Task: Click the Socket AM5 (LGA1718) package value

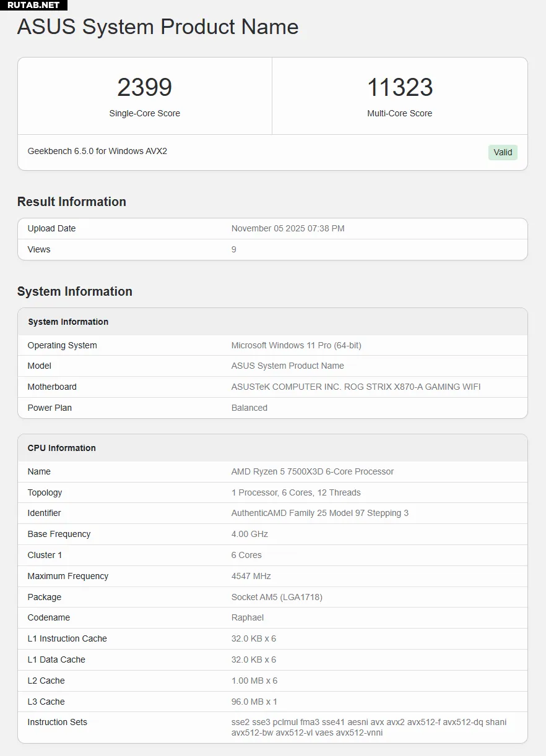Action: (x=277, y=597)
